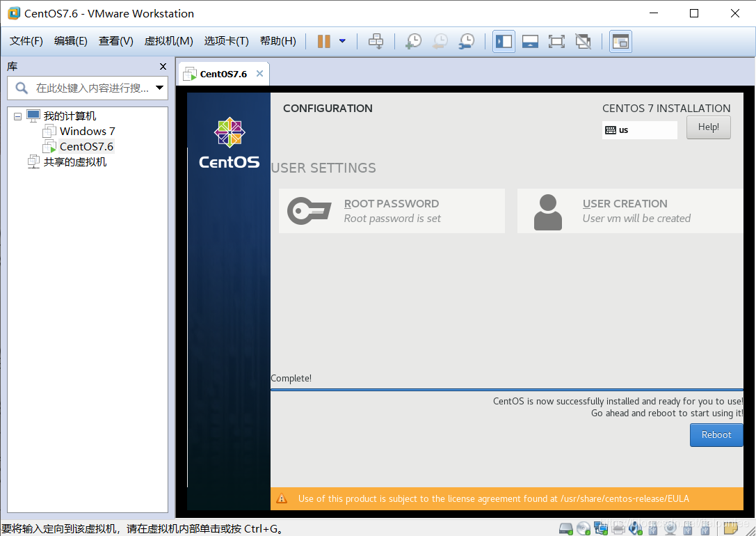Viewport: 756px width, 536px height.
Task: Click the user silhouette icon for user creation
Action: 548,212
